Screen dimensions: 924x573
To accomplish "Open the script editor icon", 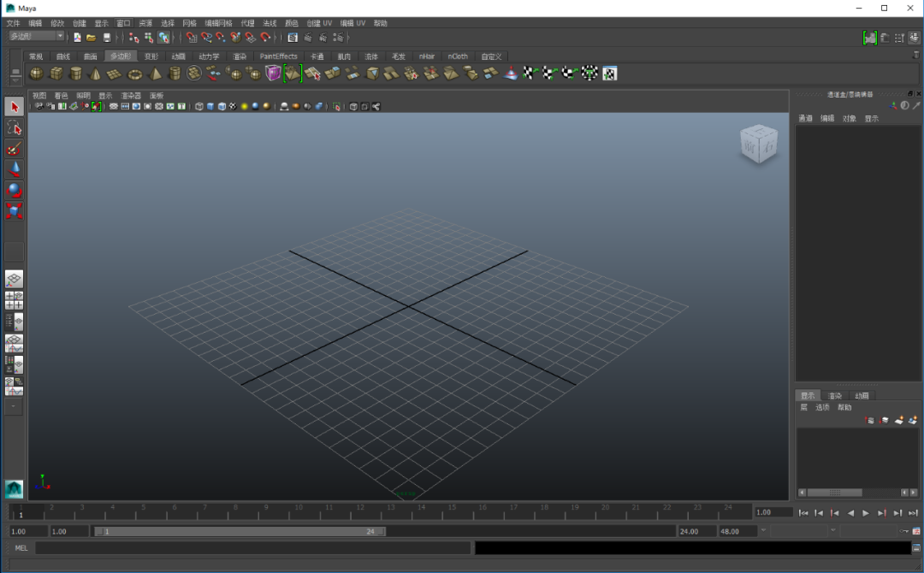I will [x=916, y=547].
